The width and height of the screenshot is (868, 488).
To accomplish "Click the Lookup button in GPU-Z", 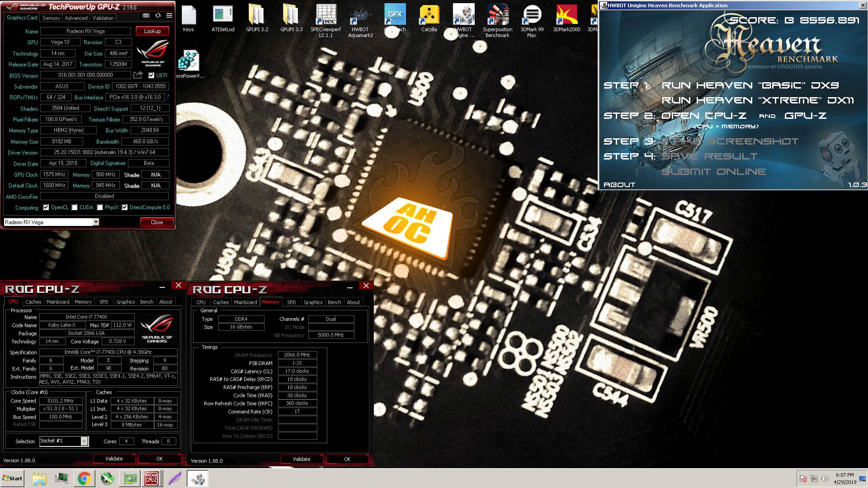I will [x=152, y=31].
